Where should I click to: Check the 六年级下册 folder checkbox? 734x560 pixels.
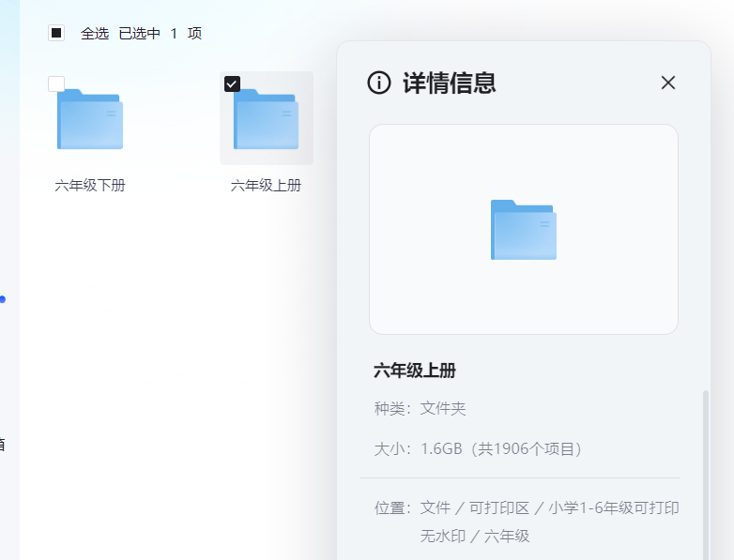pos(56,83)
